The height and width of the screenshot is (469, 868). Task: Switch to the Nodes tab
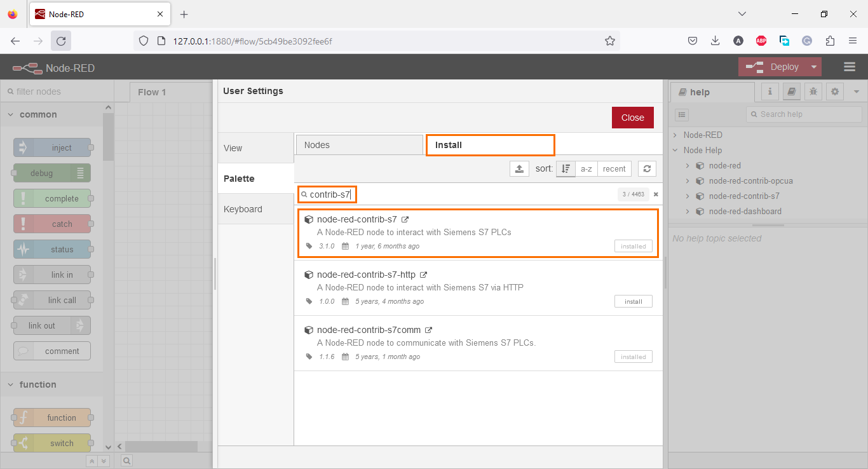pyautogui.click(x=360, y=145)
